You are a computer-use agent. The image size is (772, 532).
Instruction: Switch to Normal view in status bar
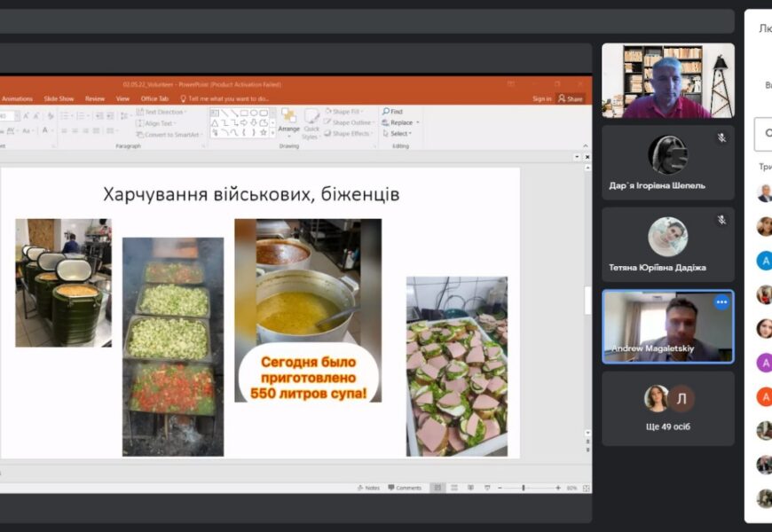pos(437,488)
